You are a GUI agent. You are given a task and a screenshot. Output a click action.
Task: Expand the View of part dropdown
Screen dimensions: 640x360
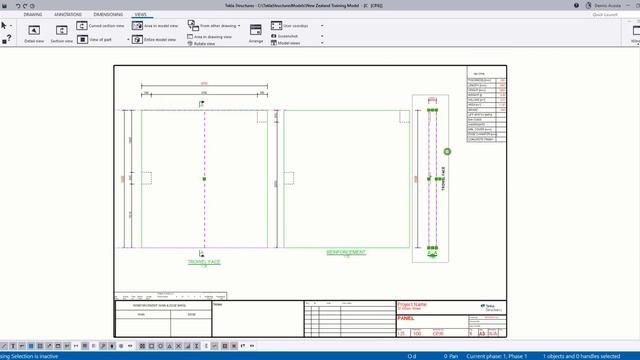click(x=128, y=40)
